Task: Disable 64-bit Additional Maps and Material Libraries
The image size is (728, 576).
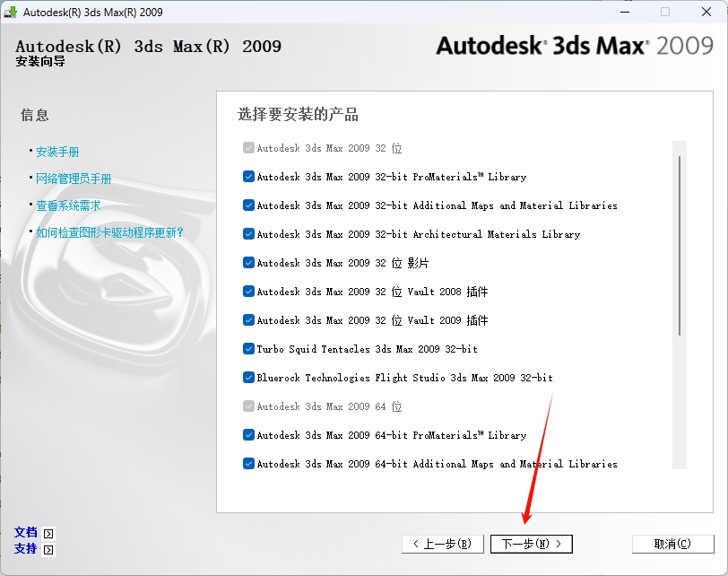Action: pyautogui.click(x=248, y=464)
